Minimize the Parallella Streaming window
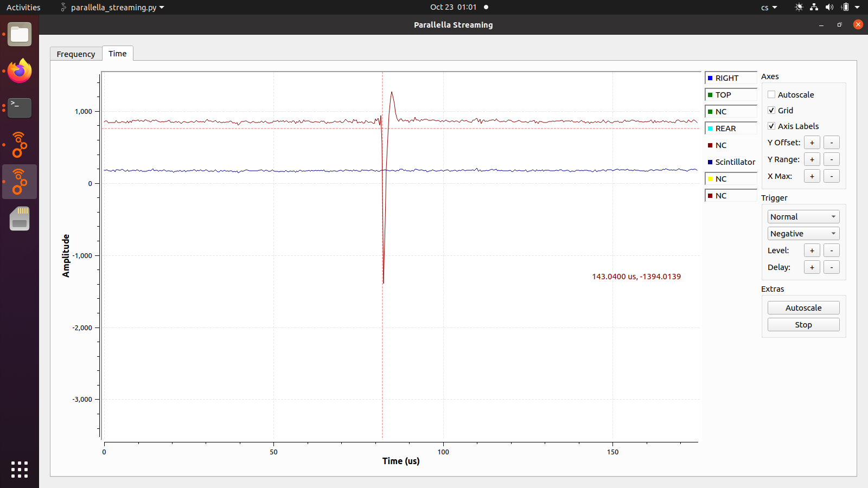868x488 pixels. pyautogui.click(x=821, y=25)
